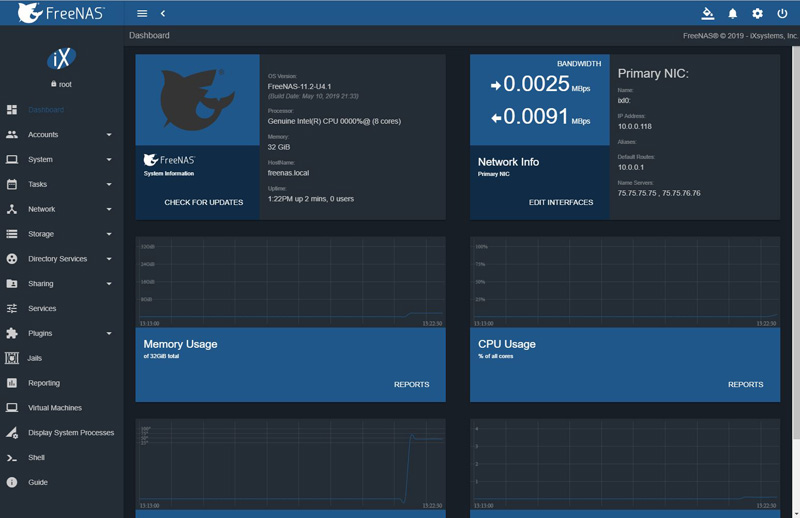Open the notifications bell icon

pos(732,13)
